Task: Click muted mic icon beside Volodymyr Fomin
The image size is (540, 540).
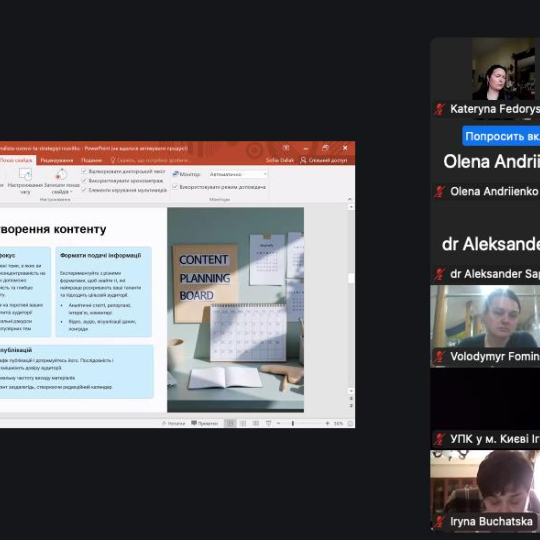Action: coord(439,357)
